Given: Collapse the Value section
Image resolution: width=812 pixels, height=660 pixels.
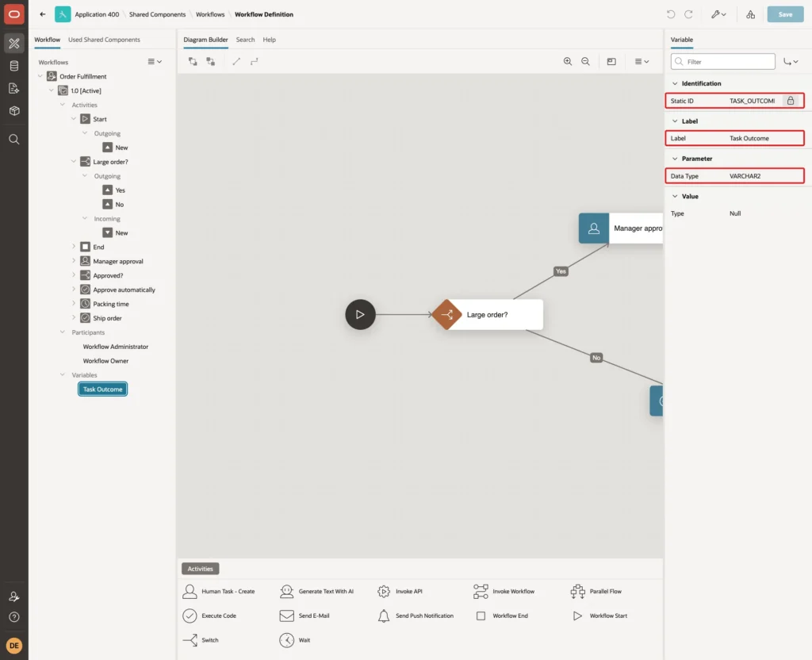Looking at the screenshot, I should (x=674, y=197).
